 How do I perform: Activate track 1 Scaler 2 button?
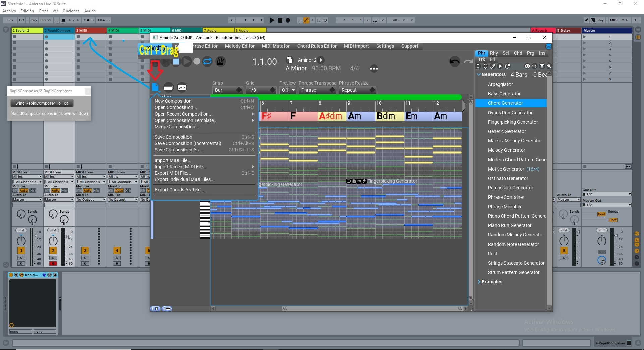21,250
